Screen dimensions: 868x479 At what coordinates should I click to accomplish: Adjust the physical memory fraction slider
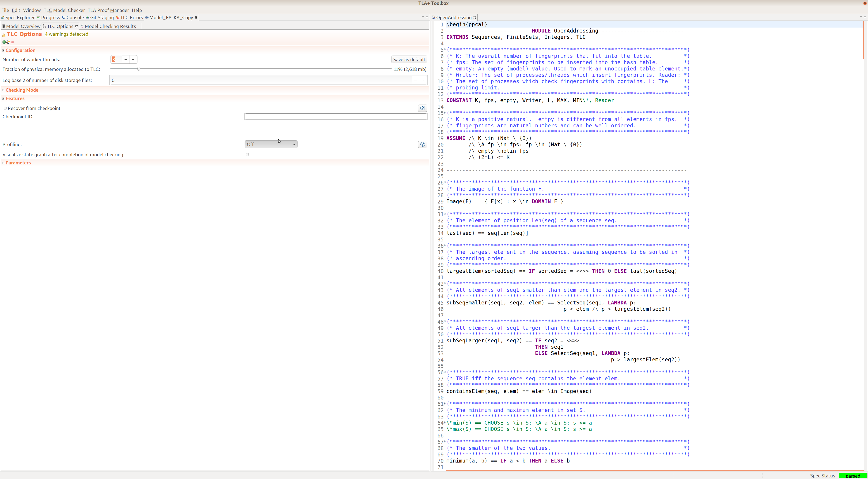point(139,69)
